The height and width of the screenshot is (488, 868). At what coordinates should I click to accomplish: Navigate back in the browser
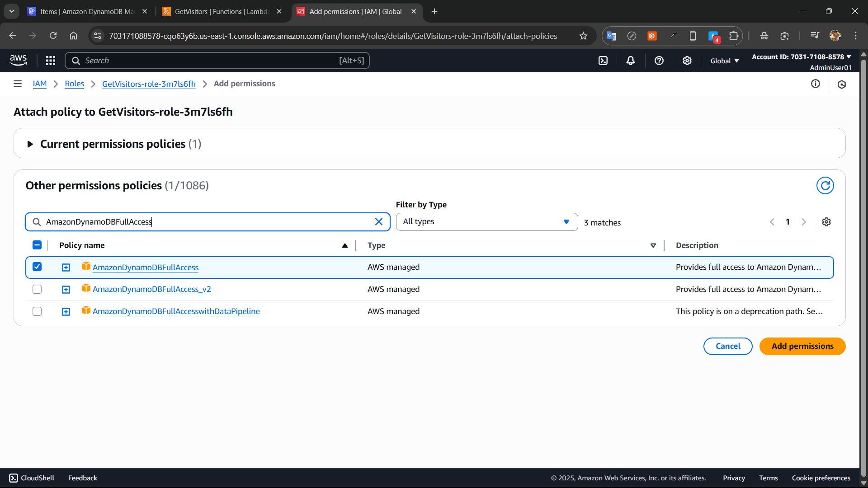[13, 36]
